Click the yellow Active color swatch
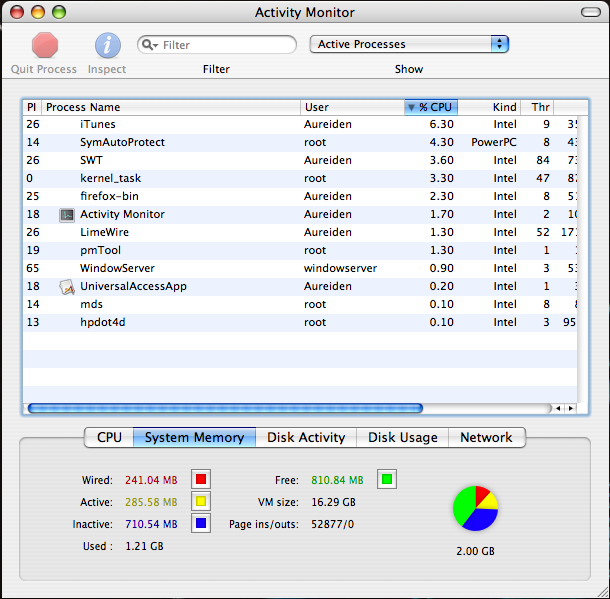 [201, 501]
